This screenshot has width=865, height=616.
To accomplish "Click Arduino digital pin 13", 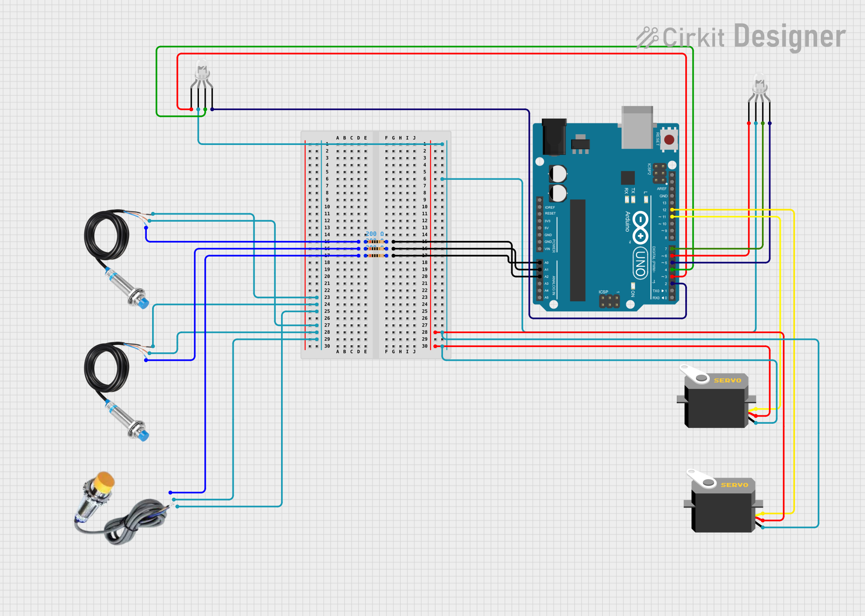I will 672,203.
